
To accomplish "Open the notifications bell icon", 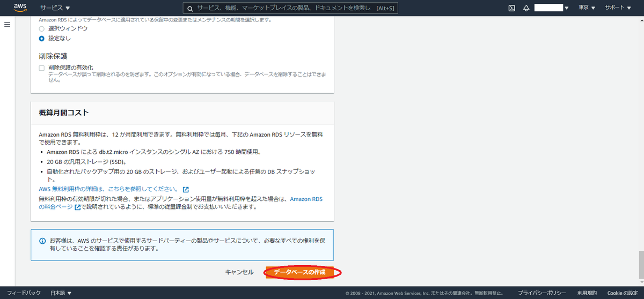I will tap(526, 8).
